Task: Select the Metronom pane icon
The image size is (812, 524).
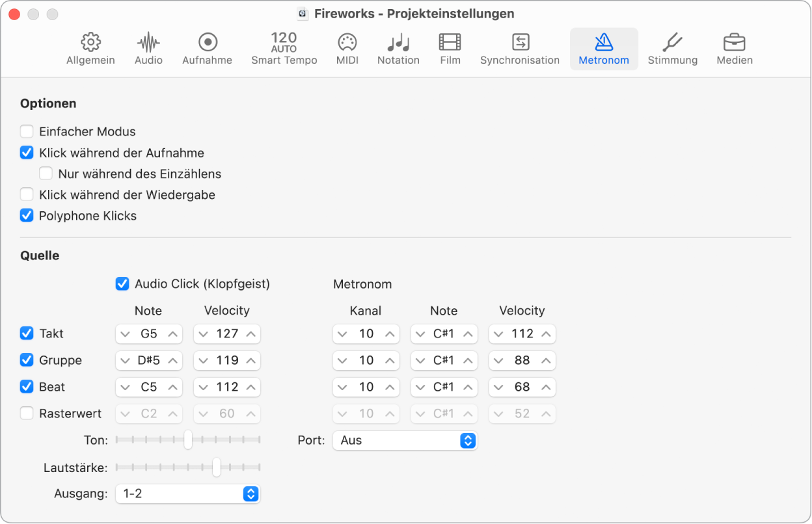Action: (604, 49)
